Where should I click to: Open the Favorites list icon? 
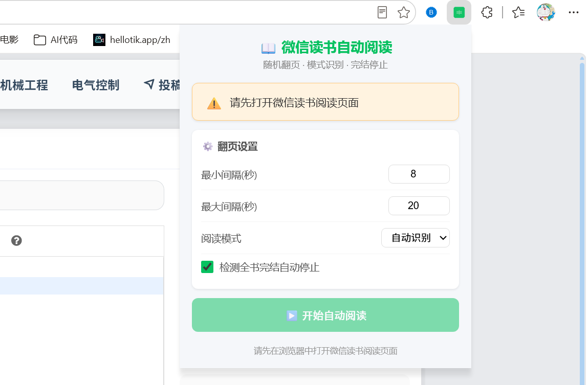coord(518,12)
